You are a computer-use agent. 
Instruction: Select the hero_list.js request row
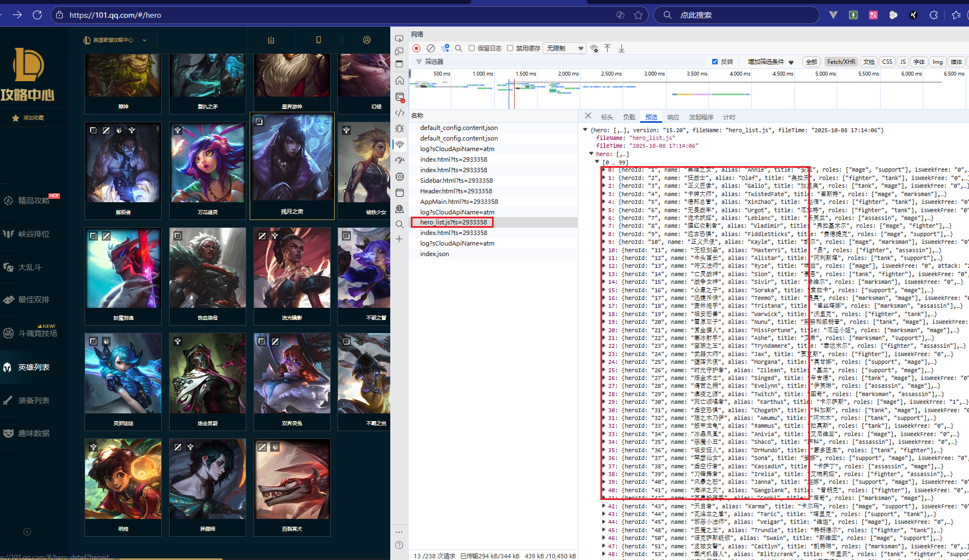point(493,222)
